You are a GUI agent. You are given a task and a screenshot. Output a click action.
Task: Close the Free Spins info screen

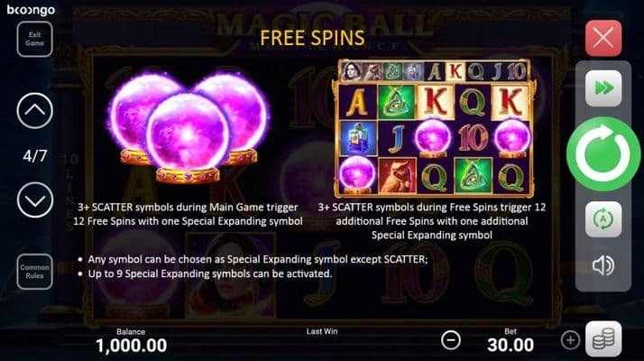(603, 38)
